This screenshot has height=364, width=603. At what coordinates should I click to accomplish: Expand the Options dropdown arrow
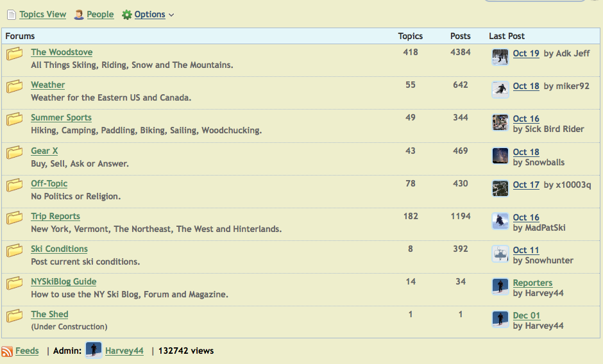point(171,15)
